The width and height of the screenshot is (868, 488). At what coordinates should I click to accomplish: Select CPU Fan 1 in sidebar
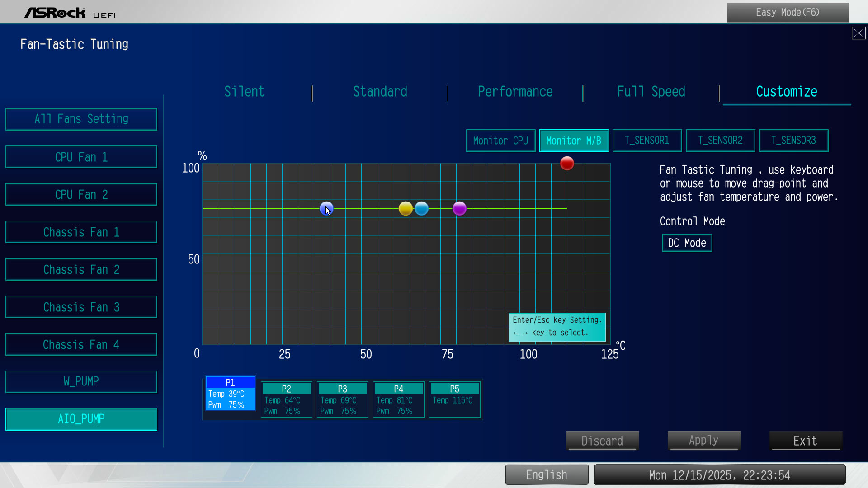pyautogui.click(x=81, y=157)
